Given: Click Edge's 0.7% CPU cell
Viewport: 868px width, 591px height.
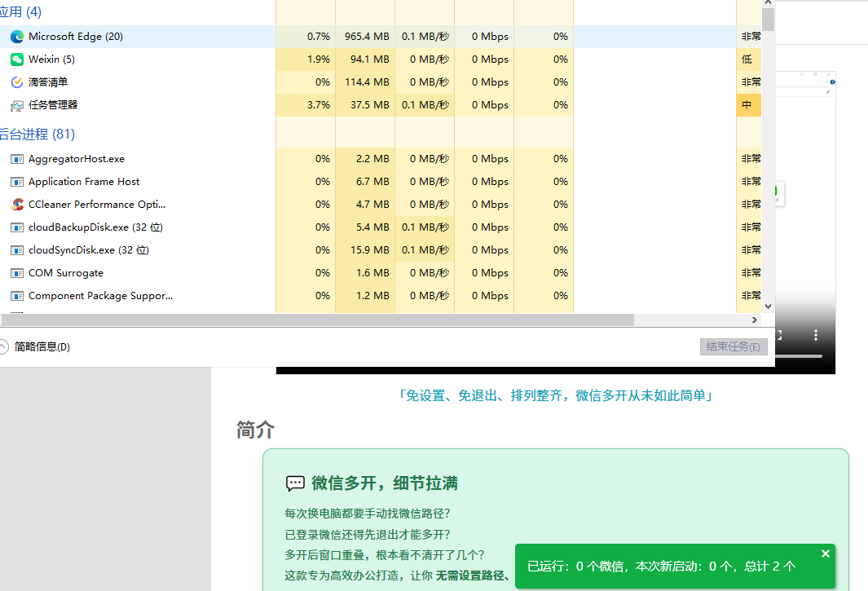Looking at the screenshot, I should click(x=306, y=37).
